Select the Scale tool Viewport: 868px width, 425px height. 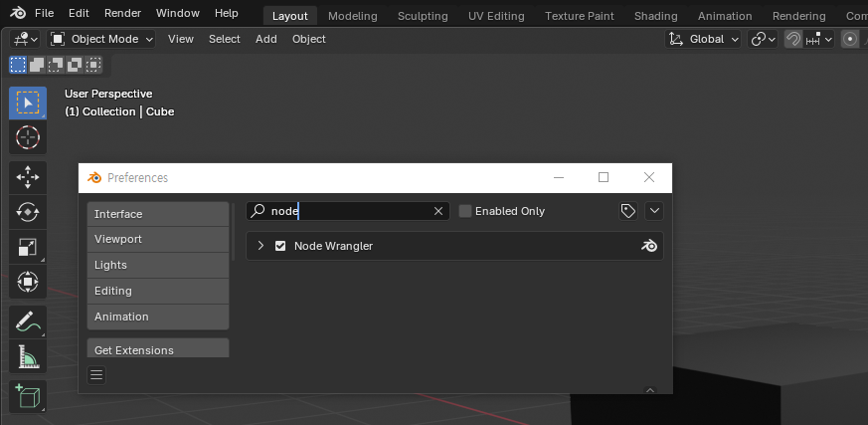coord(28,247)
